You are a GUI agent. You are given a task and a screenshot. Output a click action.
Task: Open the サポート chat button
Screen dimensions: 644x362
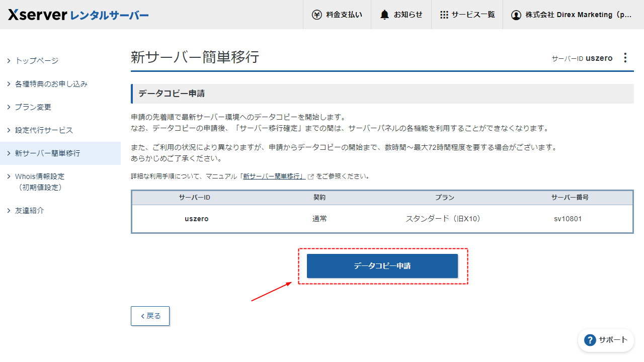click(606, 340)
